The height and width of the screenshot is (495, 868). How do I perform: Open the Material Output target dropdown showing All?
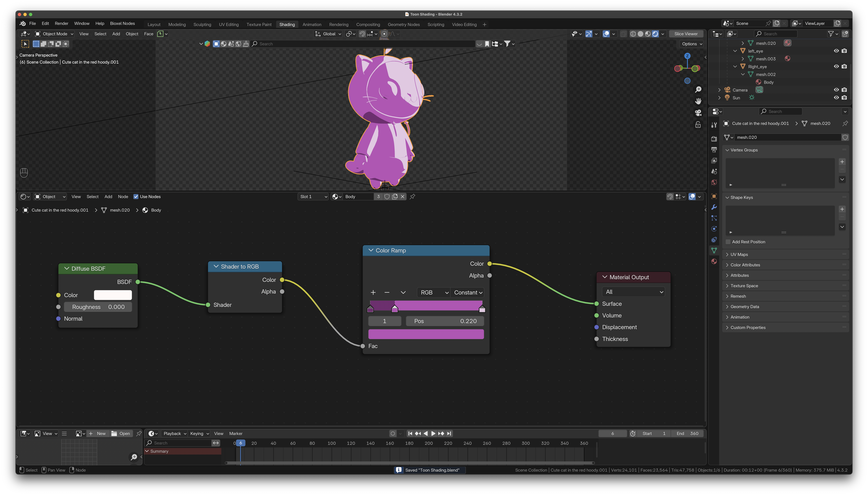[x=633, y=292]
